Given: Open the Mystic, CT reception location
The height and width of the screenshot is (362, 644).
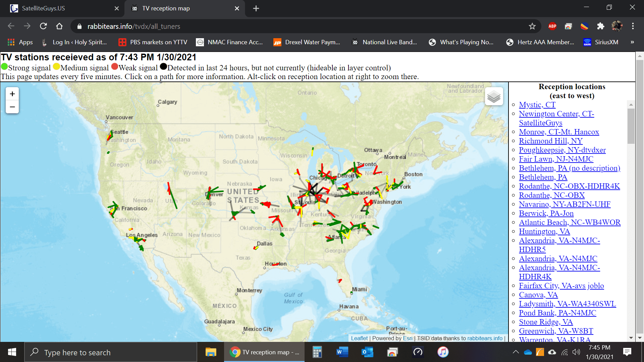Looking at the screenshot, I should tap(537, 105).
